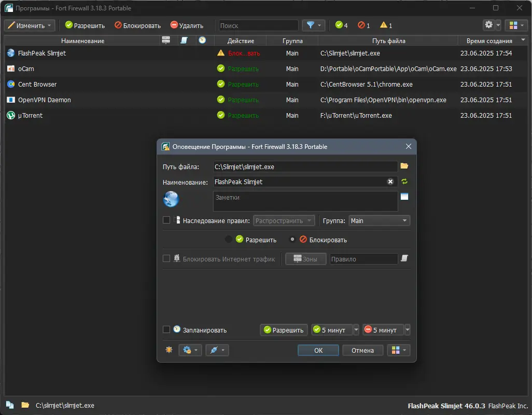532x415 pixels.
Task: Confirm with the ОК button
Action: [318, 350]
